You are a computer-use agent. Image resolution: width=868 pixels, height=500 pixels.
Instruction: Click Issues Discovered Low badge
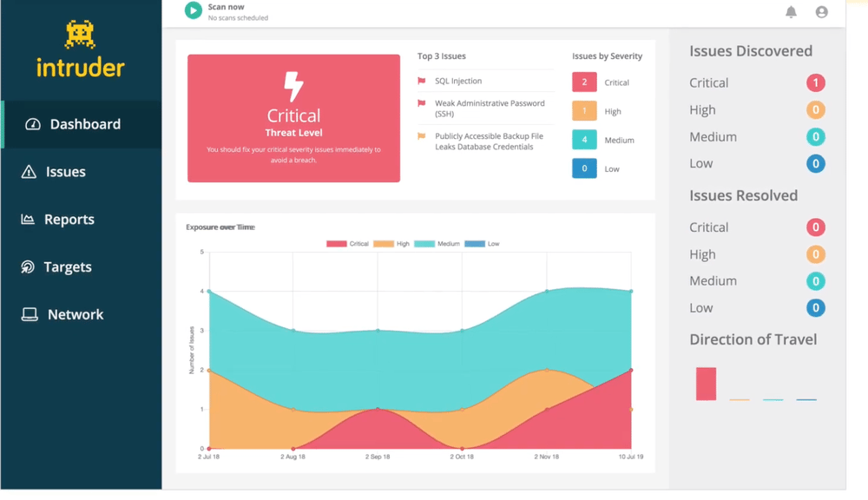coord(815,163)
